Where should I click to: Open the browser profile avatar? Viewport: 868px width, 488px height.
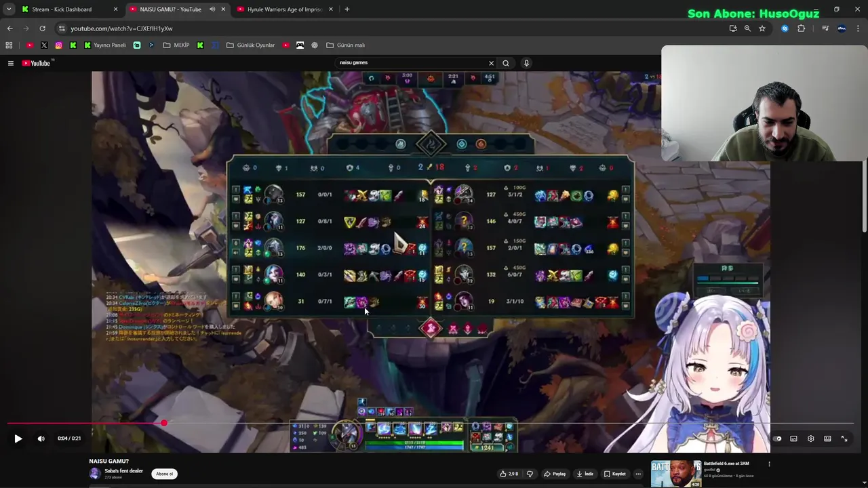click(842, 28)
